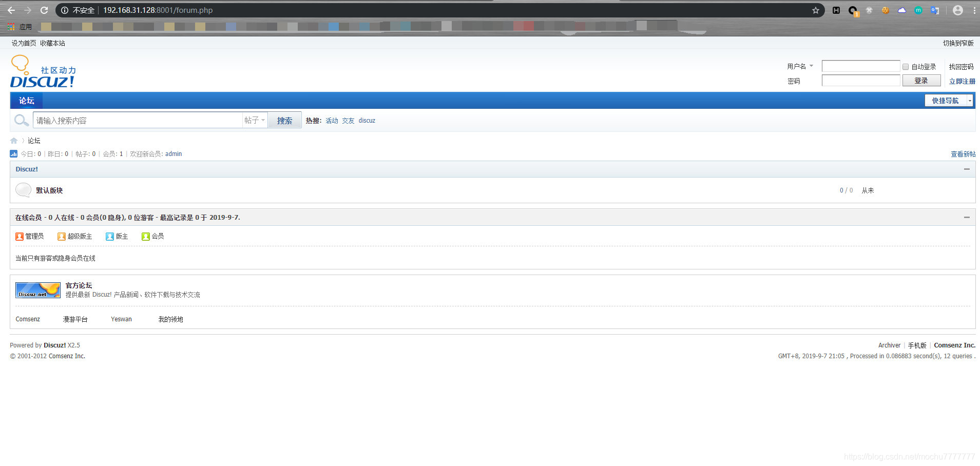The height and width of the screenshot is (466, 980).
Task: Open 官方论坛 official forum link
Action: 79,285
